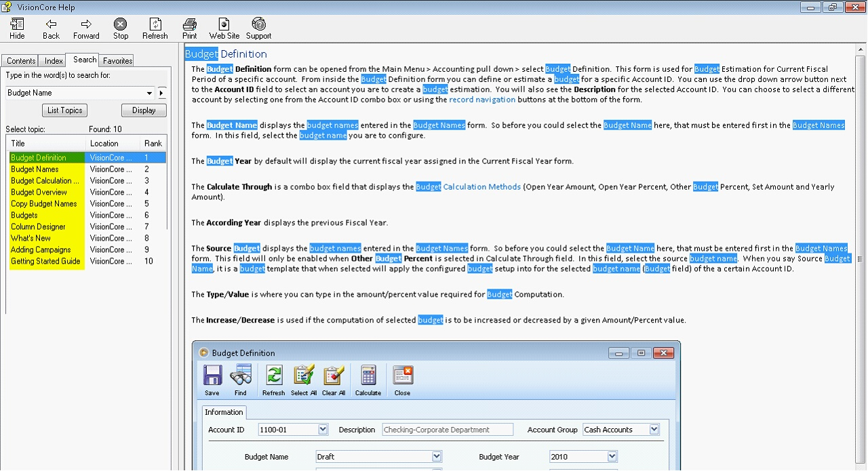Open the Calculation Methods link

[482, 187]
